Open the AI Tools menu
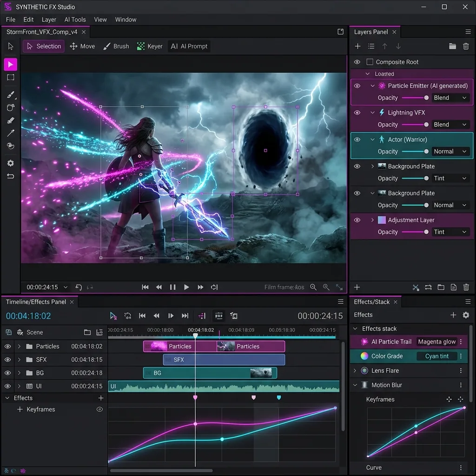 (x=75, y=20)
